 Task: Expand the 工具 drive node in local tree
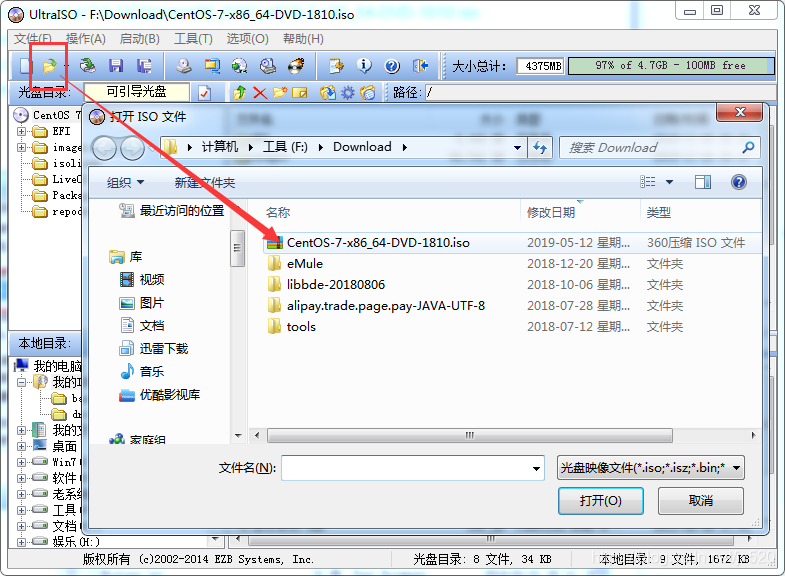click(x=22, y=510)
